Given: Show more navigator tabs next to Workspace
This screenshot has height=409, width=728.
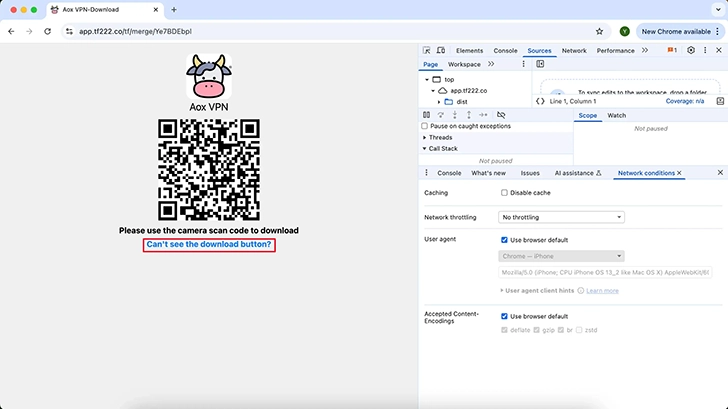Looking at the screenshot, I should [491, 64].
